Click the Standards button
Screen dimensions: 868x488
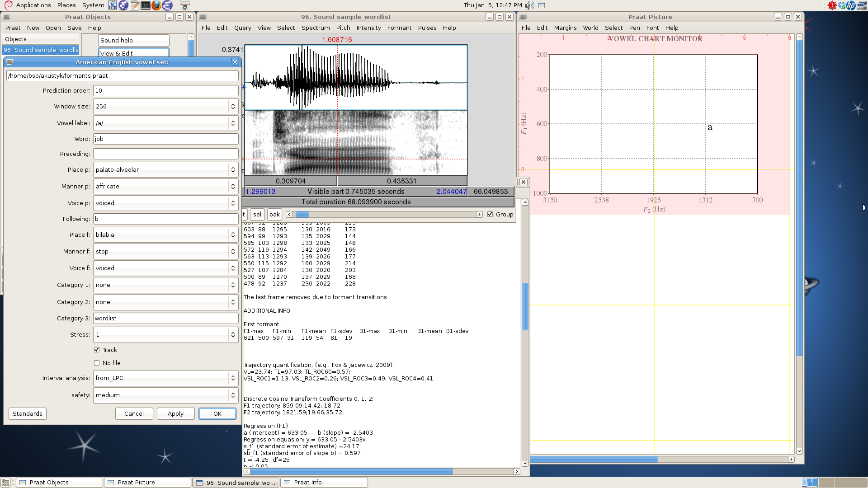[x=28, y=413]
